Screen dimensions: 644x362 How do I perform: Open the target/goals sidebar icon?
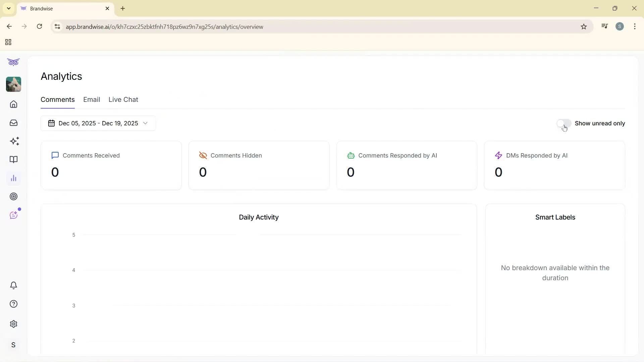13,196
